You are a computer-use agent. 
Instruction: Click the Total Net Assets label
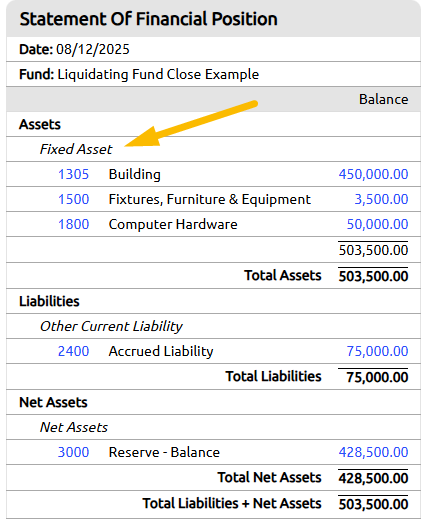click(269, 477)
